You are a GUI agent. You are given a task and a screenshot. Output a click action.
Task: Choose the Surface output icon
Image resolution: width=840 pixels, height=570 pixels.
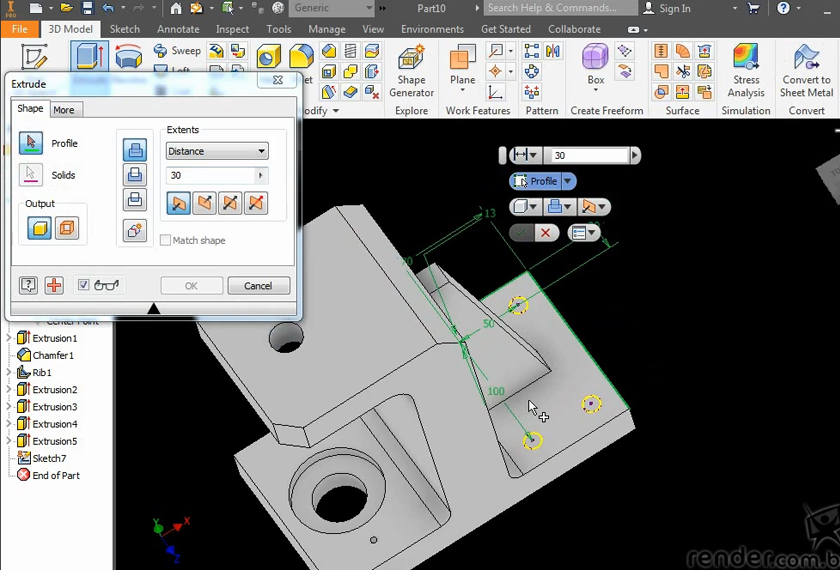[x=67, y=228]
